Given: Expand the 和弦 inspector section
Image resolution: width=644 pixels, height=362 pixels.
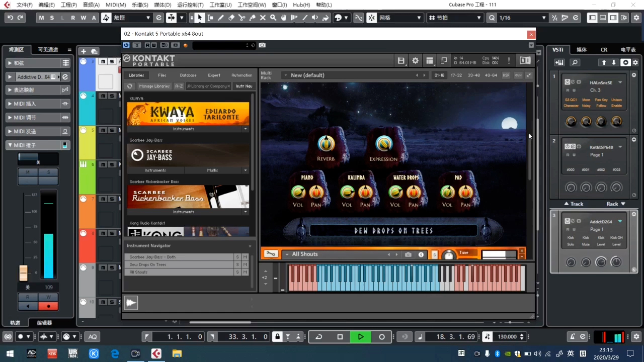Looking at the screenshot, I should [x=38, y=63].
